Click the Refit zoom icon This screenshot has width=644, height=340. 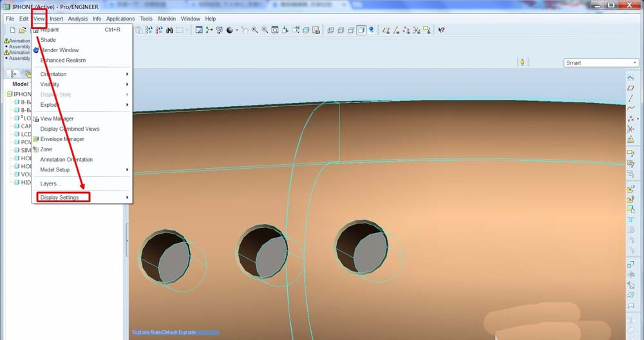coord(275,30)
